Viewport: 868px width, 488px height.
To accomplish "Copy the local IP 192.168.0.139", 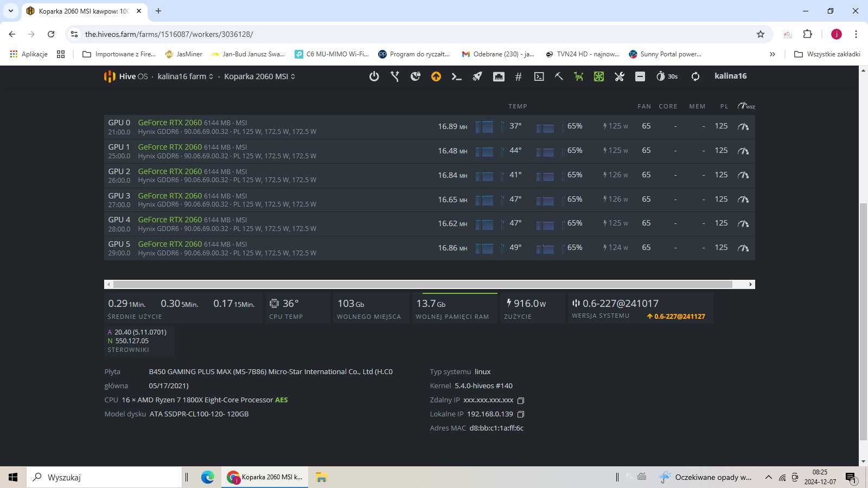I will pos(521,414).
